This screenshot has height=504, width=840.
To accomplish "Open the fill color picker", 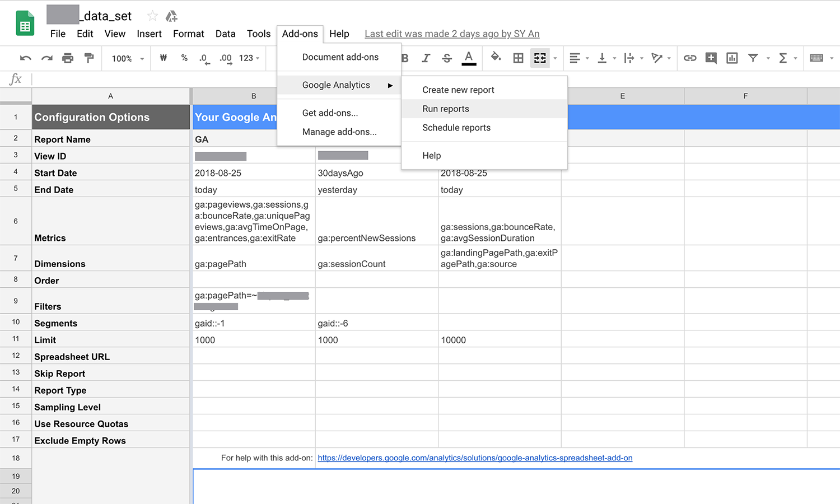I will [496, 57].
